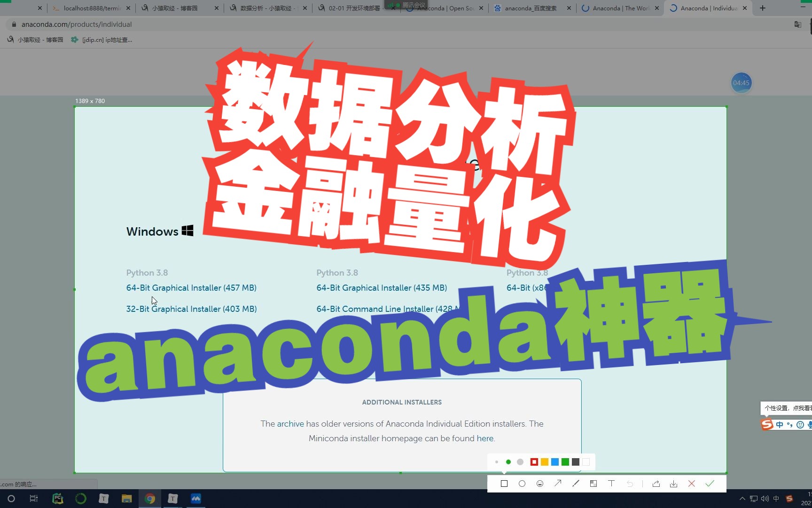Screen dimensions: 812x508
Task: Click the translate page icon
Action: 798,24
